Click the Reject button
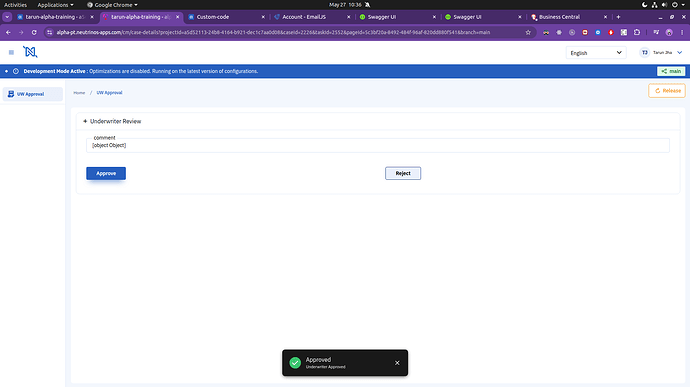 point(403,173)
